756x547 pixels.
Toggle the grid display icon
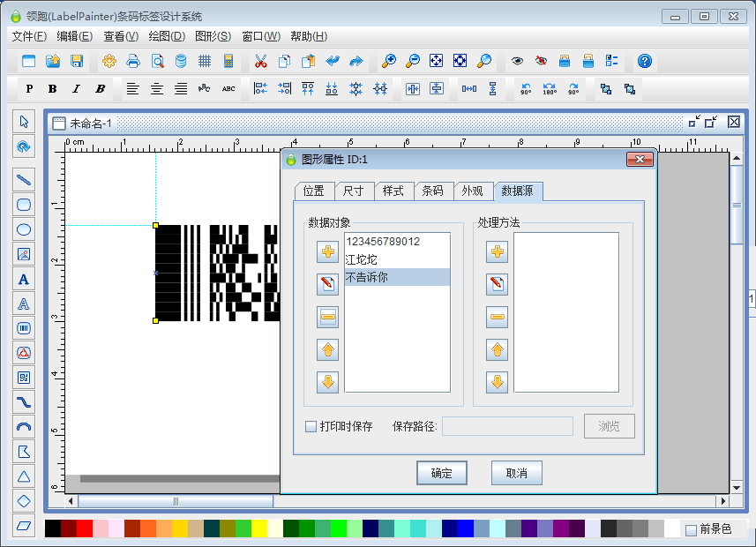(205, 61)
